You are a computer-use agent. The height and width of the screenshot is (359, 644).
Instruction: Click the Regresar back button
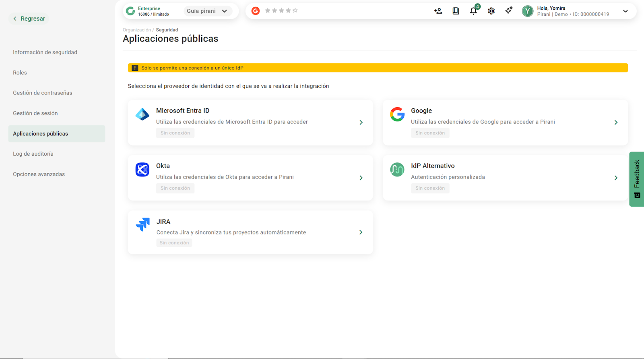tap(29, 18)
